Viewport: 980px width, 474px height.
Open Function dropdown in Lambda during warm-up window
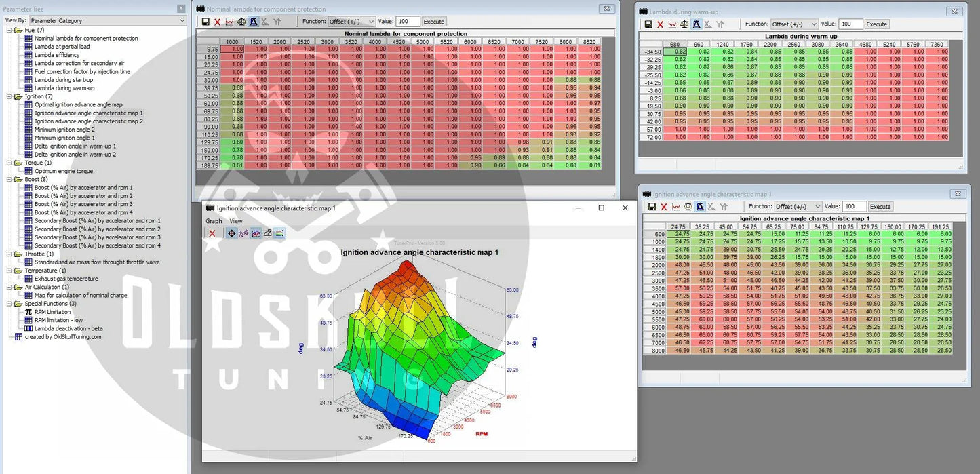click(x=794, y=24)
